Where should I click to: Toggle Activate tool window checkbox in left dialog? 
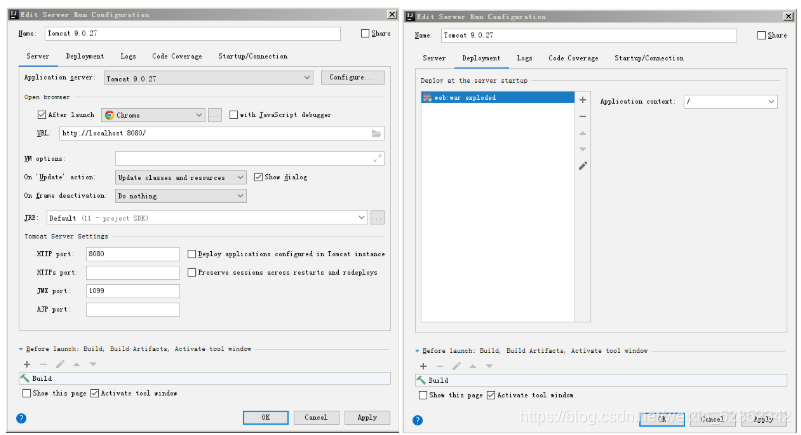coord(95,393)
